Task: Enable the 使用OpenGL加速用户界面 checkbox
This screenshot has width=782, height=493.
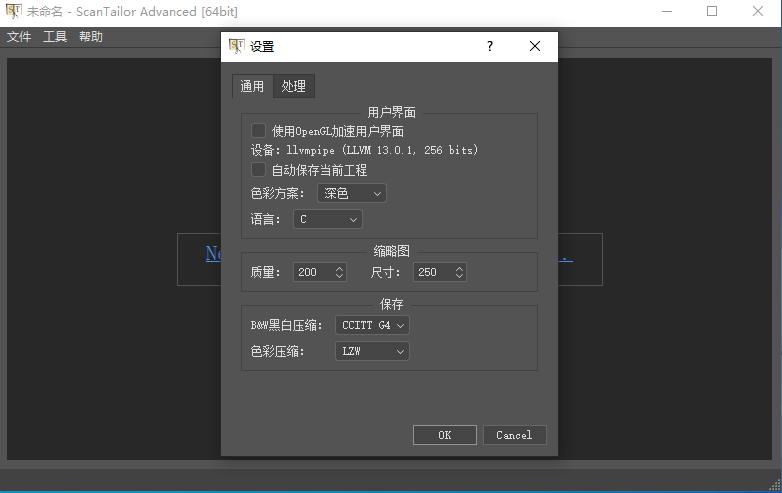Action: tap(258, 131)
